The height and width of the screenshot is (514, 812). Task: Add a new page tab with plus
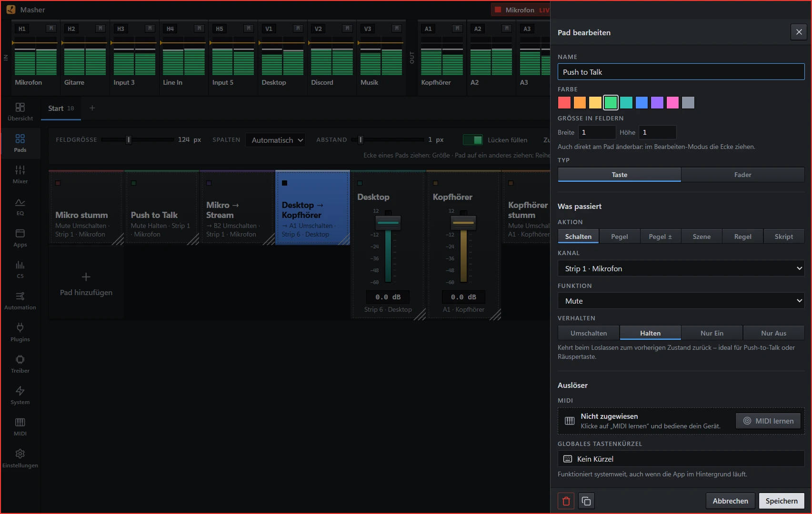(92, 108)
